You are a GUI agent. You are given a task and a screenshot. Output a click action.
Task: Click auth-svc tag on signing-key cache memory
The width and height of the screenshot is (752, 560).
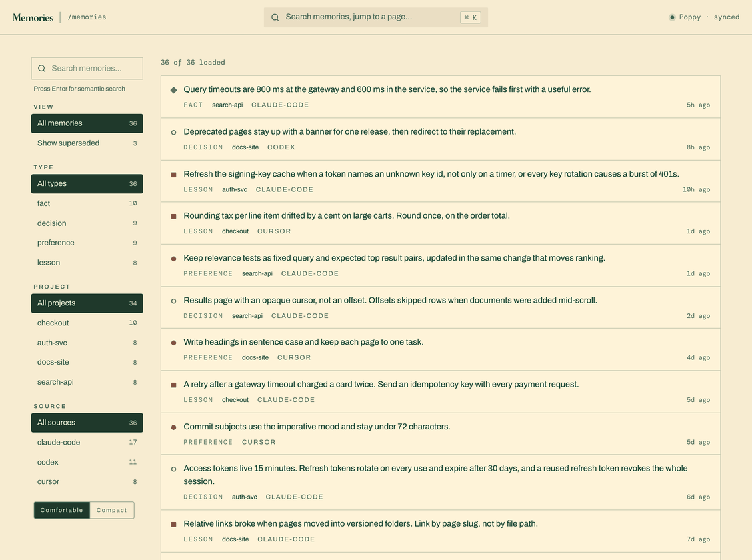(235, 189)
